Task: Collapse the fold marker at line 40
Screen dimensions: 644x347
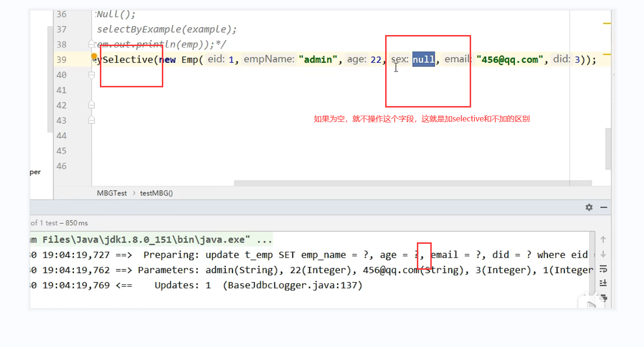Action: point(92,75)
